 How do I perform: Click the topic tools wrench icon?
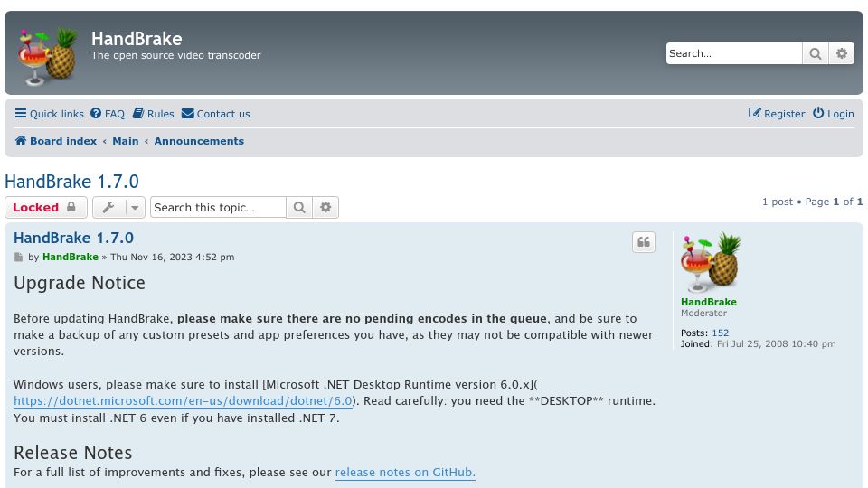pos(108,208)
